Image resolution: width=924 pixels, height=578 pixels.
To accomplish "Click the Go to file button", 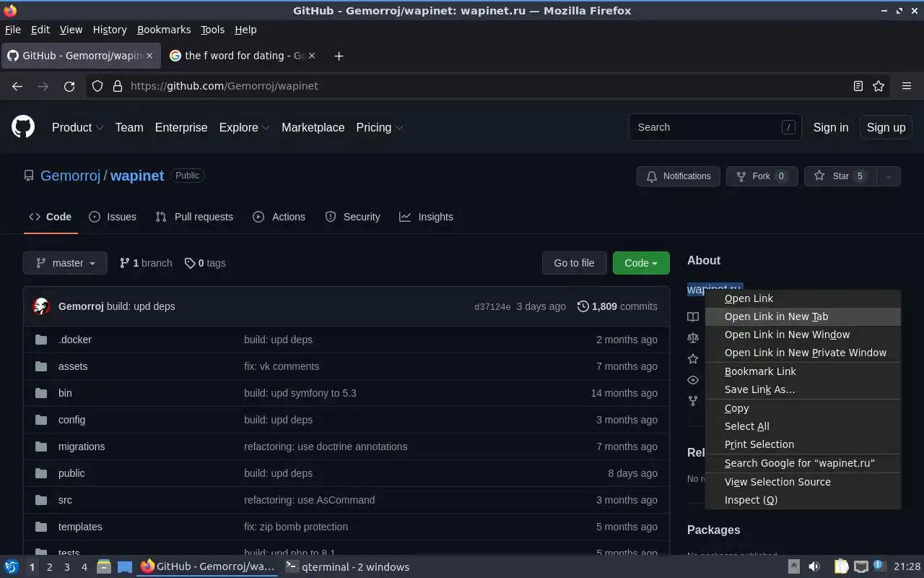I will tap(575, 263).
